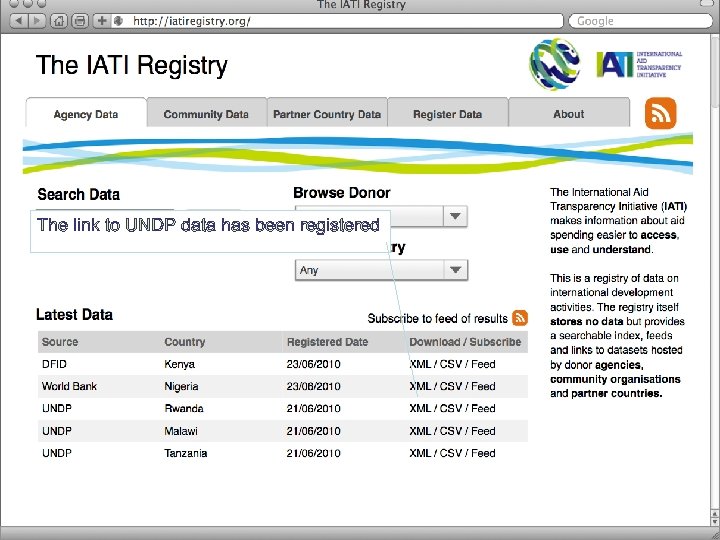Click the plus Add Bookmark button
This screenshot has width=720, height=540.
tap(101, 21)
